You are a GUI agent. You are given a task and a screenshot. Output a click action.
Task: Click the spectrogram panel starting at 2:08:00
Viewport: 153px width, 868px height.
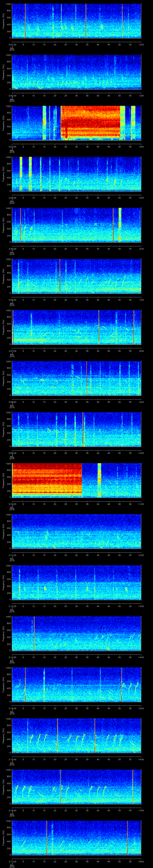(77, 378)
